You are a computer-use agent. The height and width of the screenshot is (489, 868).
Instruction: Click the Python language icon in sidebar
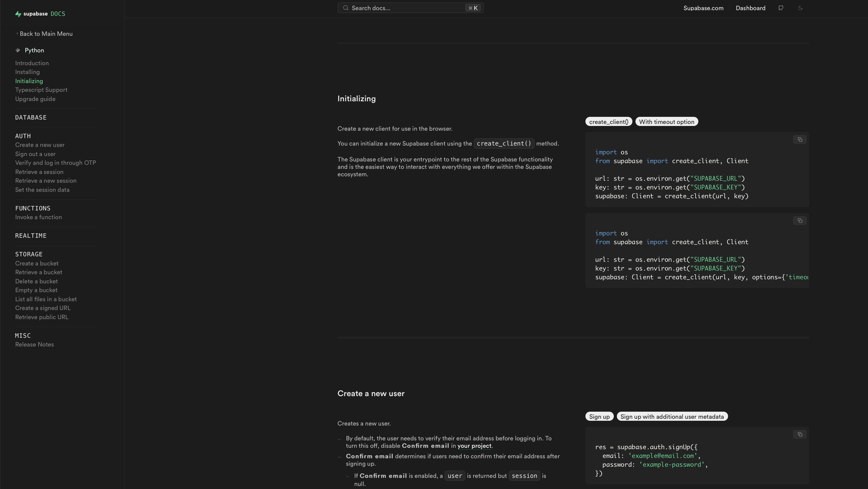pyautogui.click(x=18, y=50)
